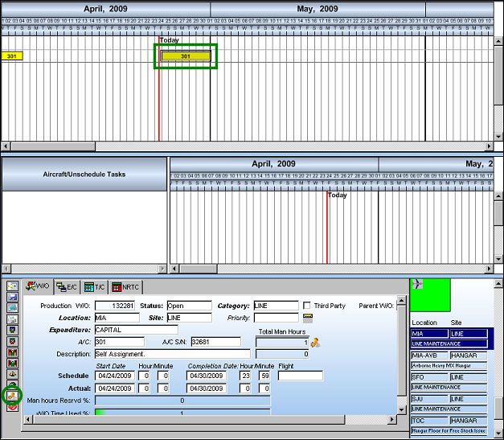Click the Schedule Start Date field
This screenshot has height=440, width=504.
pyautogui.click(x=115, y=376)
